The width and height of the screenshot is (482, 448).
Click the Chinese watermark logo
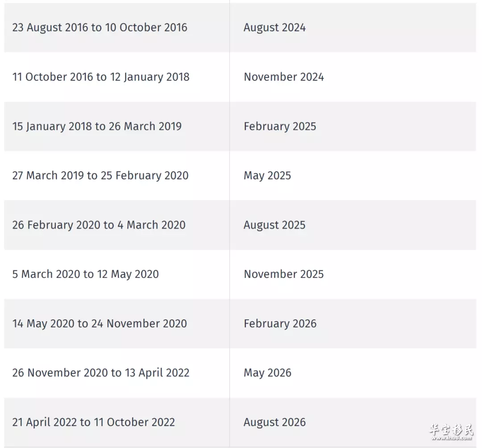click(451, 429)
